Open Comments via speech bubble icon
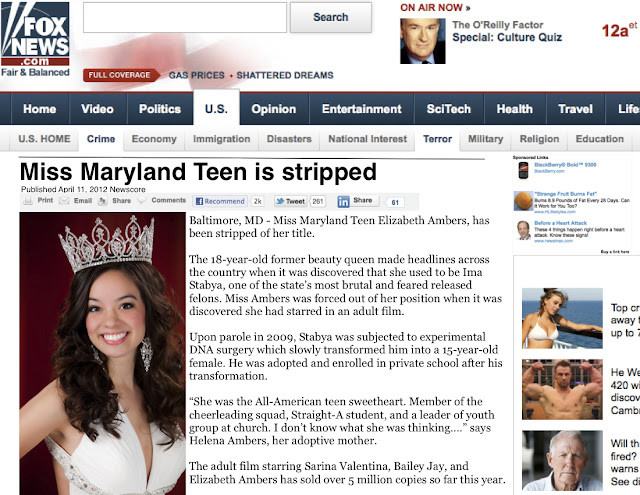Viewport: 640px width, 495px height. tap(142, 200)
